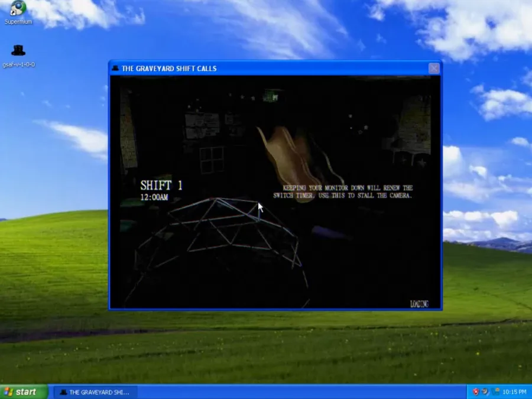Select The Graveyard Shift Calls taskbar button
The width and height of the screenshot is (532, 399).
tap(95, 392)
